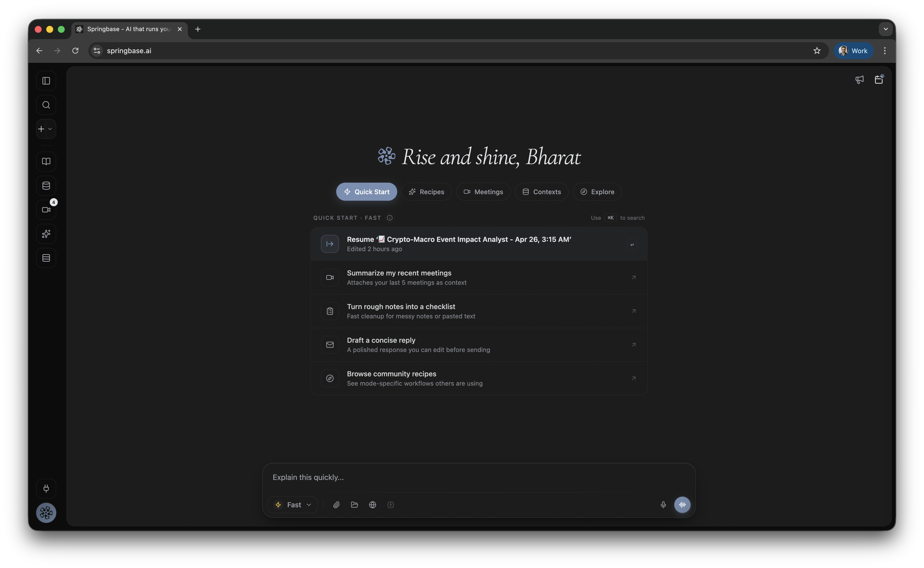Bookmark this page with the star icon
The image size is (924, 568).
[817, 51]
